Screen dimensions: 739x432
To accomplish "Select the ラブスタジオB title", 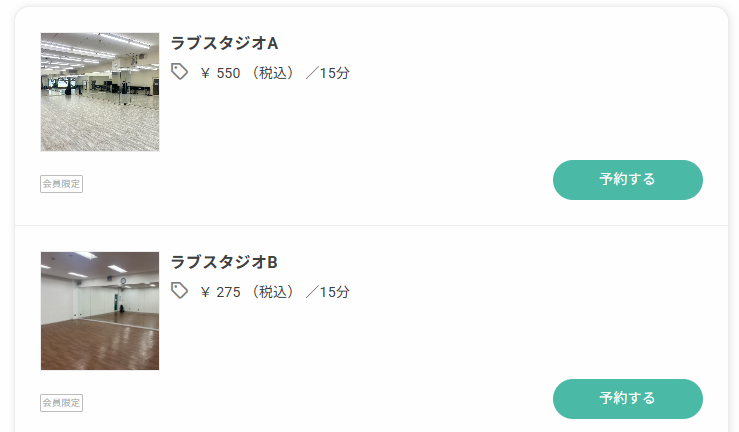I will 224,262.
